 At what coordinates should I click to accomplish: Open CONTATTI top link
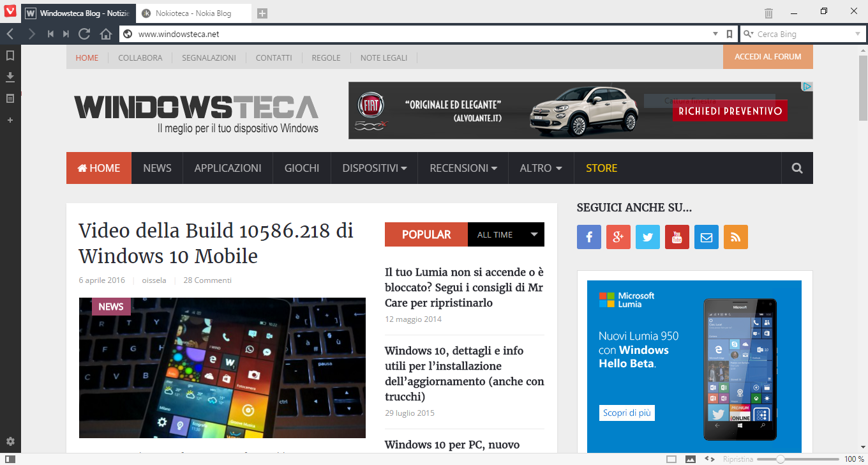pyautogui.click(x=274, y=57)
